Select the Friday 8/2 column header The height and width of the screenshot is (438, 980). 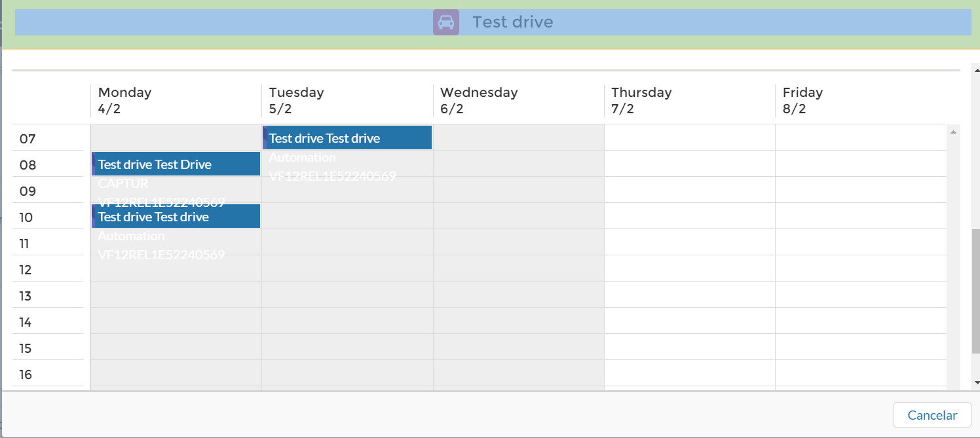[861, 100]
